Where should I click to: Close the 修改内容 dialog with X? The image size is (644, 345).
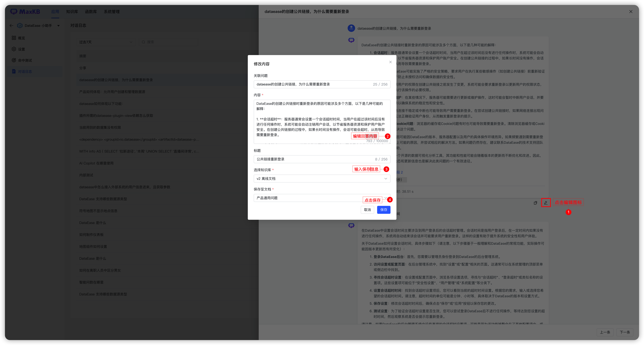pyautogui.click(x=390, y=62)
